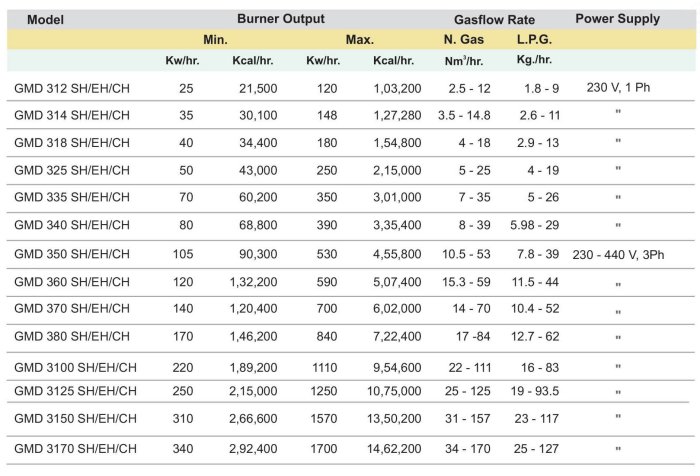The image size is (700, 476).
Task: Select the N. Gas subheader
Action: 463,40
